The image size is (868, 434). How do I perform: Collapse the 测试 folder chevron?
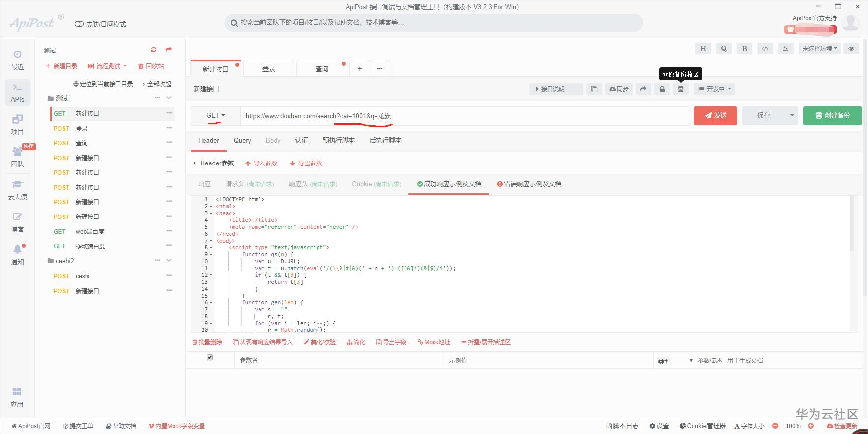pyautogui.click(x=169, y=98)
